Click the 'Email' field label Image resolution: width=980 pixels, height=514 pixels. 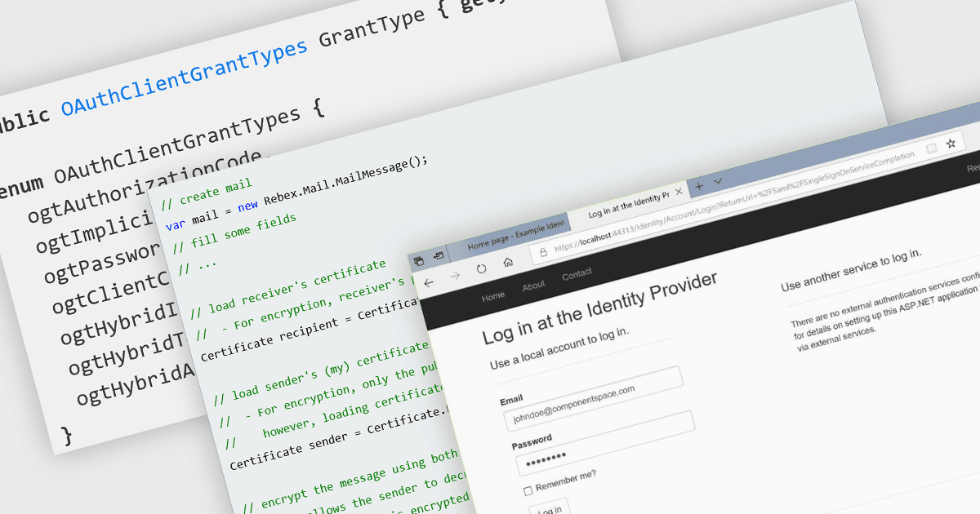pyautogui.click(x=511, y=401)
